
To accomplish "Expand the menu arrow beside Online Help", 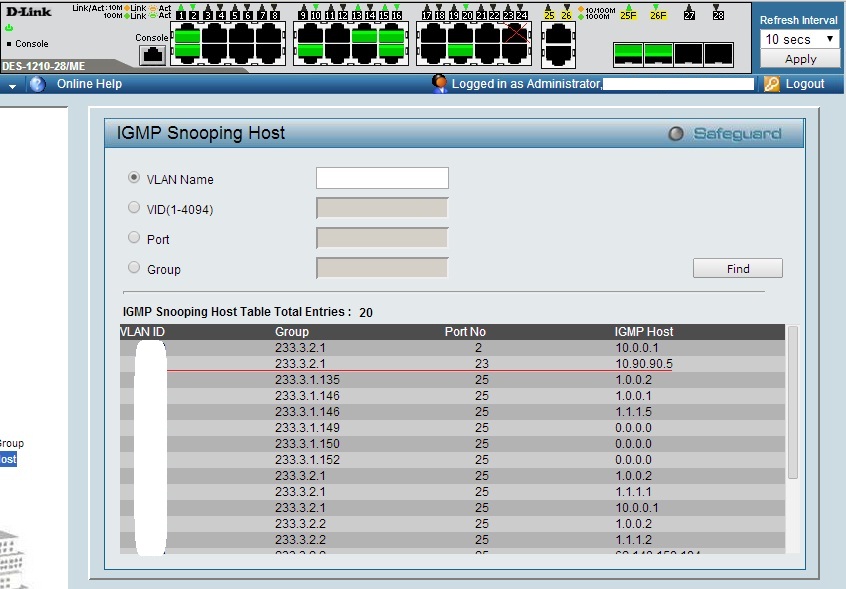I will (x=13, y=85).
